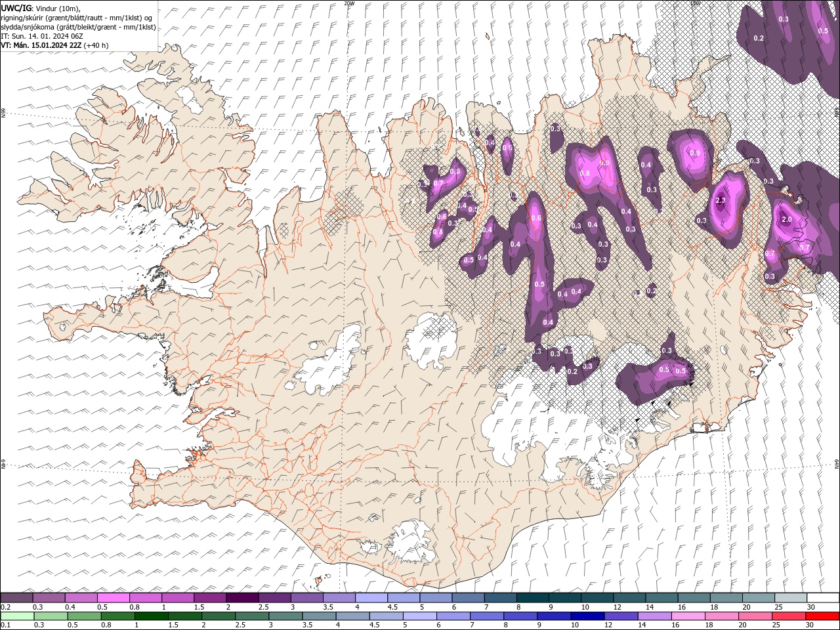Click the map title 'UWC/IG: Vindur (10m),'
This screenshot has width=840, height=630.
pyautogui.click(x=40, y=8)
